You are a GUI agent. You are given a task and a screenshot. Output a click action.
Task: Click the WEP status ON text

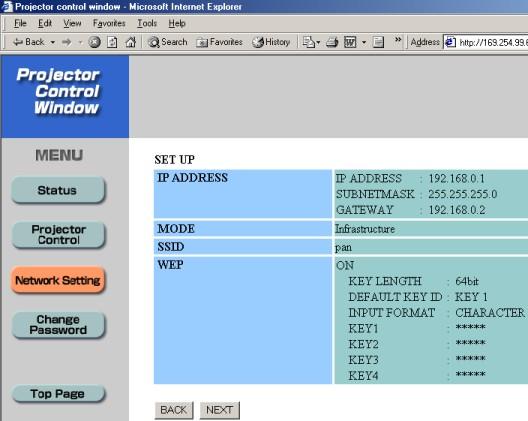[345, 265]
